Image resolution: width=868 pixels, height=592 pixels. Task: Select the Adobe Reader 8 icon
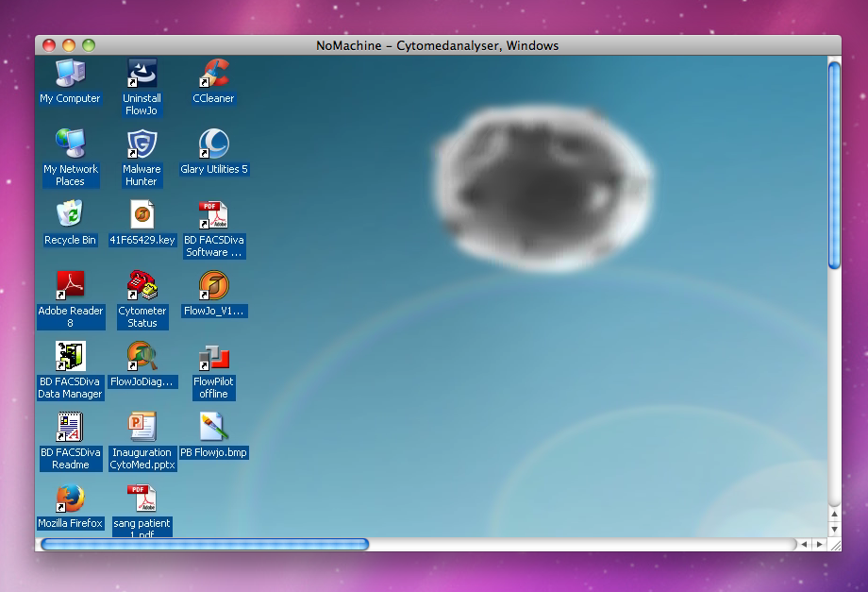click(x=71, y=285)
